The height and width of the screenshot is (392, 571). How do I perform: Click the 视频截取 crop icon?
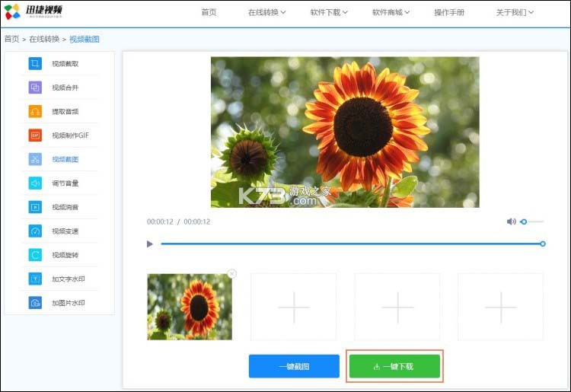click(35, 63)
